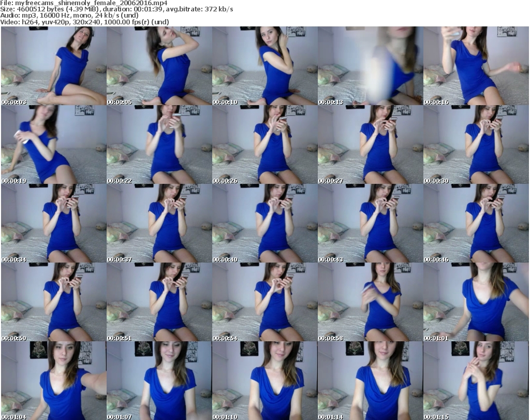Click the Size and duration info line

(116, 9)
